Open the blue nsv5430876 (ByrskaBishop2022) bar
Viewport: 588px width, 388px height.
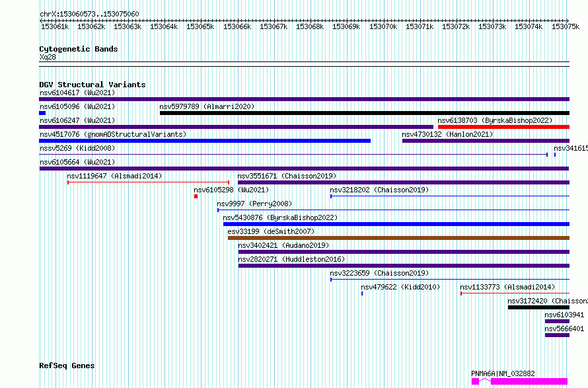pyautogui.click(x=396, y=224)
